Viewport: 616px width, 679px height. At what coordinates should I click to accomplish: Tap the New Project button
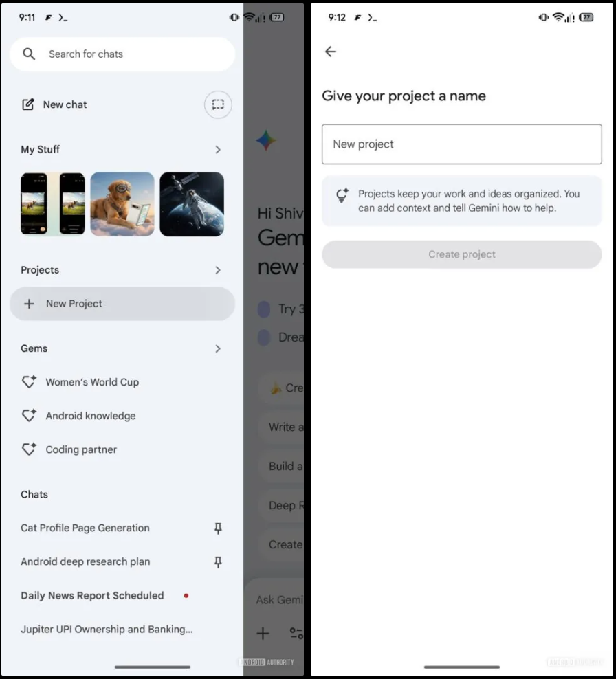click(122, 304)
